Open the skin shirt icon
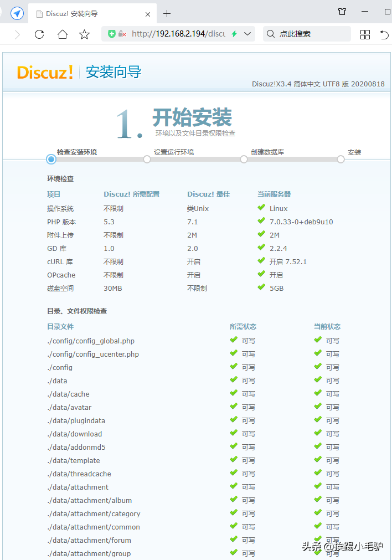Viewport: 392px width, 560px height. [x=342, y=12]
